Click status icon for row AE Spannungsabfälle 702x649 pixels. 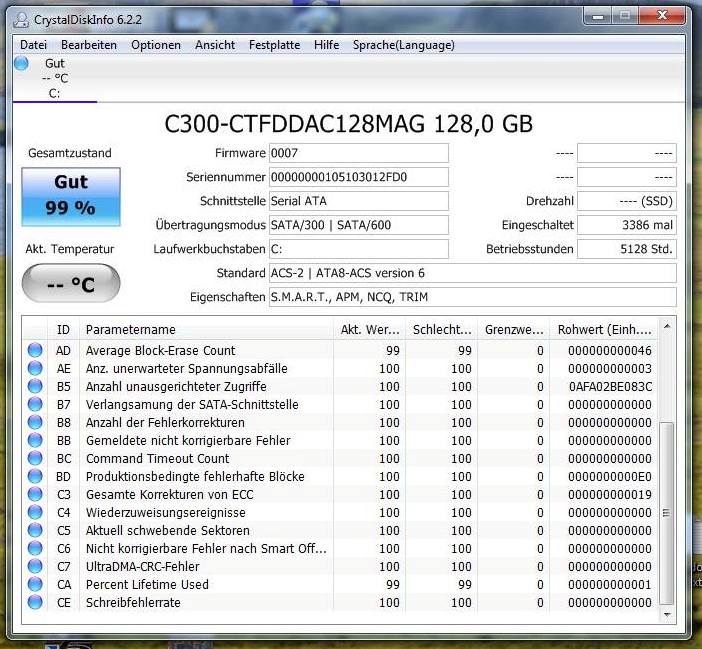tap(35, 368)
